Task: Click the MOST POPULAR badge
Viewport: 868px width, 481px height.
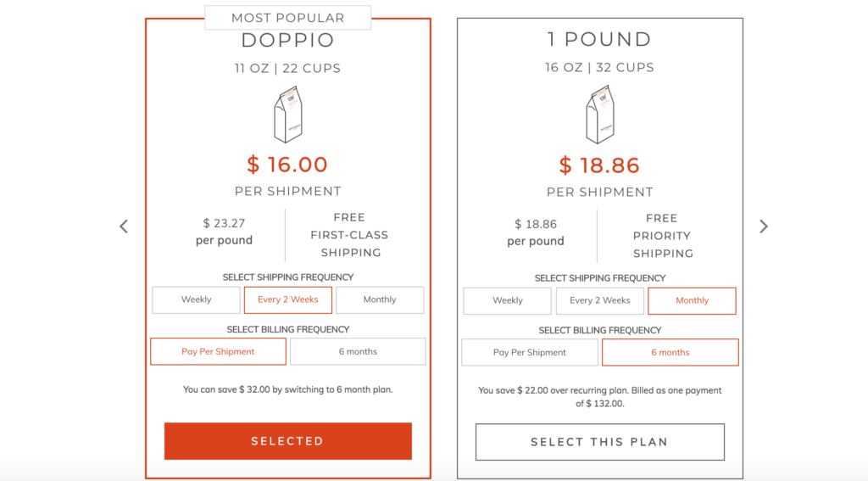Action: (288, 18)
